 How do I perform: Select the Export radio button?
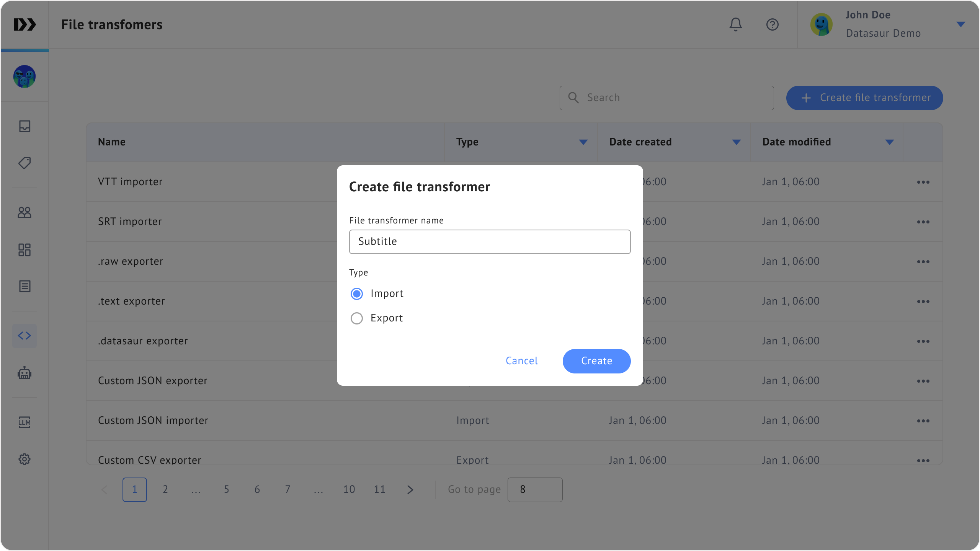[x=357, y=318]
